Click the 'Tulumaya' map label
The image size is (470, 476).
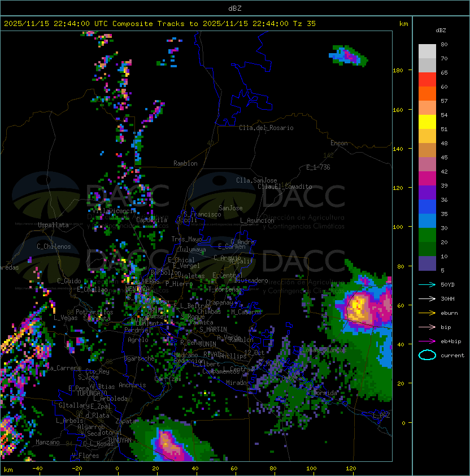tap(193, 249)
